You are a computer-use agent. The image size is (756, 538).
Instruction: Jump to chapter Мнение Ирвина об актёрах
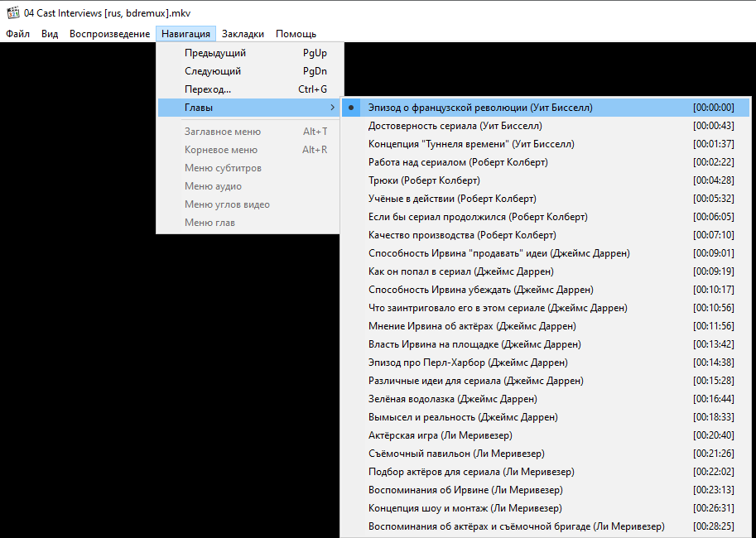(546, 326)
